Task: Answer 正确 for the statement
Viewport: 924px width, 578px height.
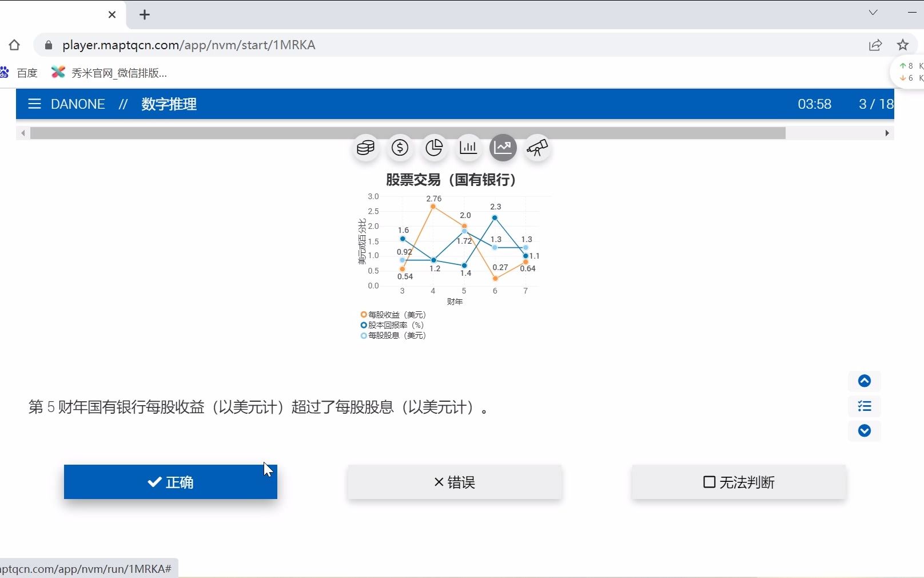Action: (x=170, y=482)
